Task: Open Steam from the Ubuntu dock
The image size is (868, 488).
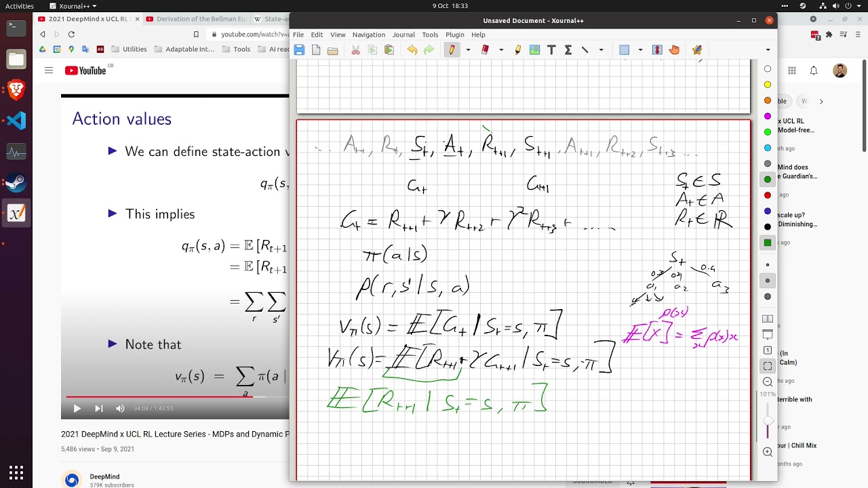Action: coord(16,183)
